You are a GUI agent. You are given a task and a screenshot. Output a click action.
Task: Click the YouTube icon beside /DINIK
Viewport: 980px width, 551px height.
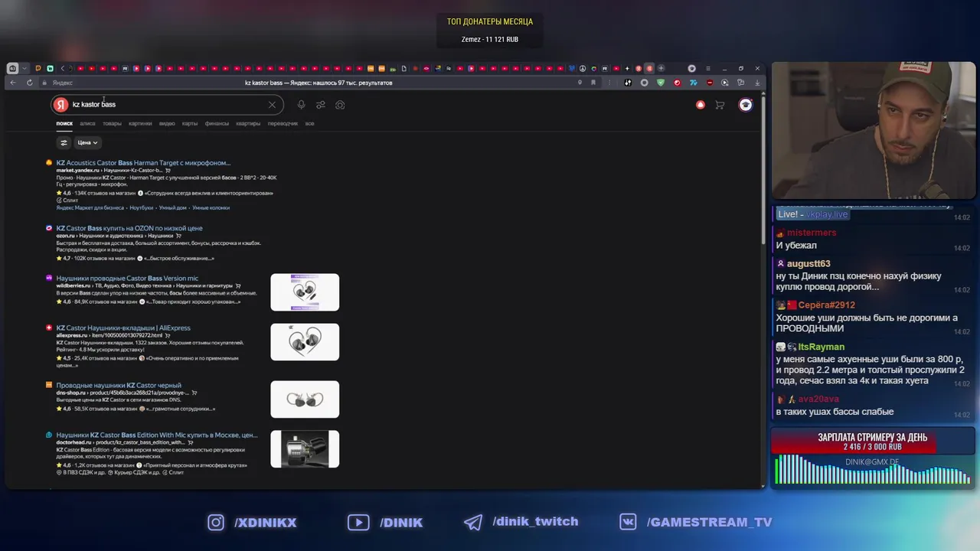pyautogui.click(x=358, y=522)
